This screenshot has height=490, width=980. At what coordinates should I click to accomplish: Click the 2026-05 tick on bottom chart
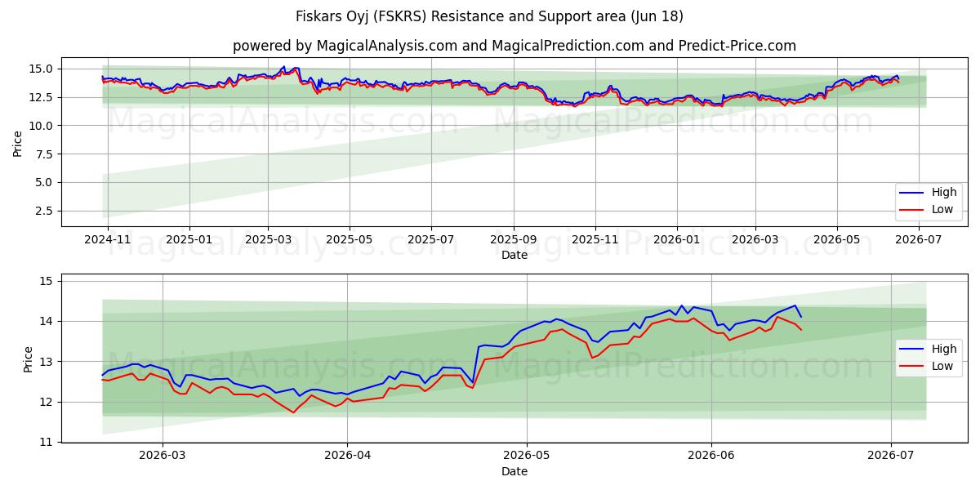[527, 456]
